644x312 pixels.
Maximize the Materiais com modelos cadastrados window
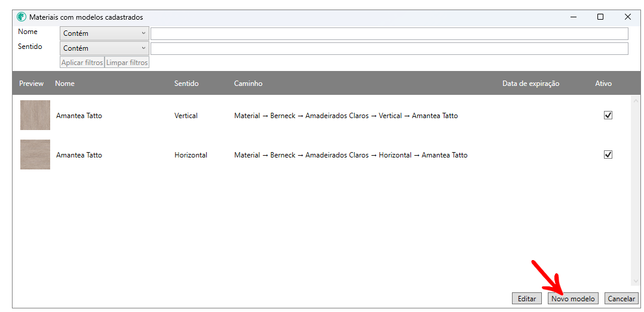click(x=600, y=17)
